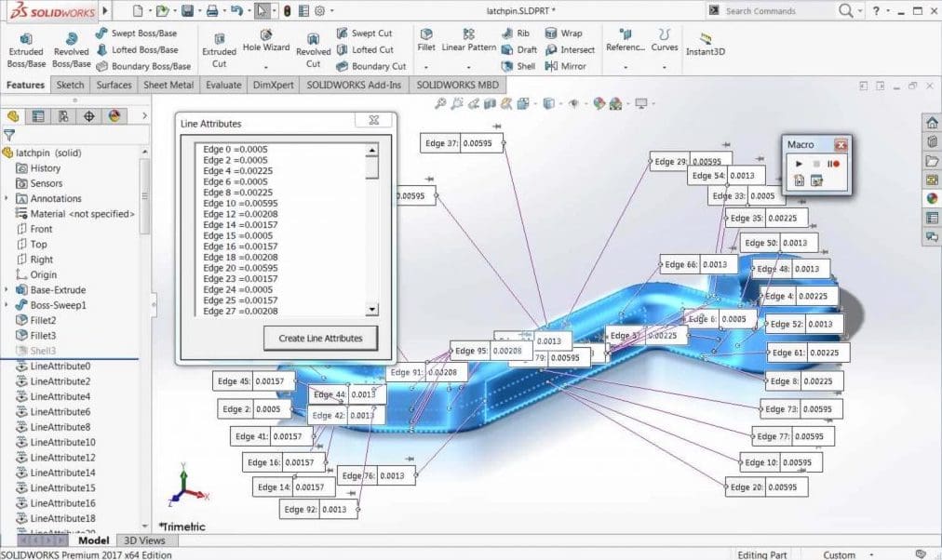942x560 pixels.
Task: Open the Fillet dropdown arrow
Action: [426, 67]
